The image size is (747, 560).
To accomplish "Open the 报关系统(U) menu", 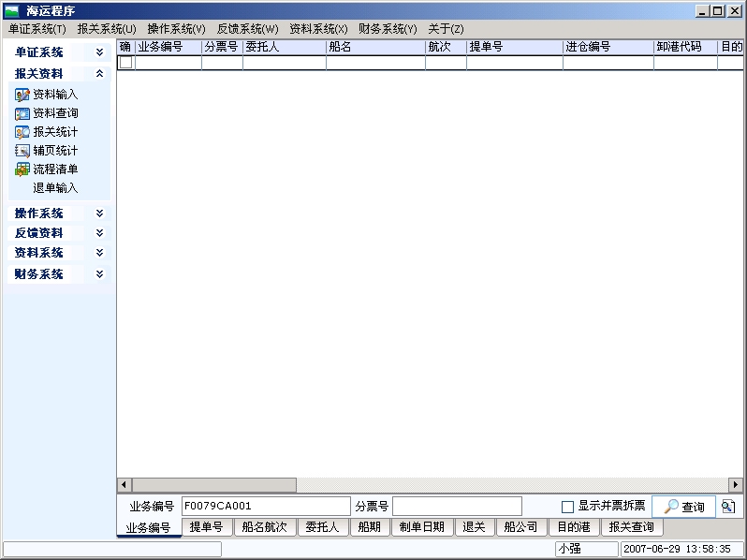I will [x=107, y=29].
